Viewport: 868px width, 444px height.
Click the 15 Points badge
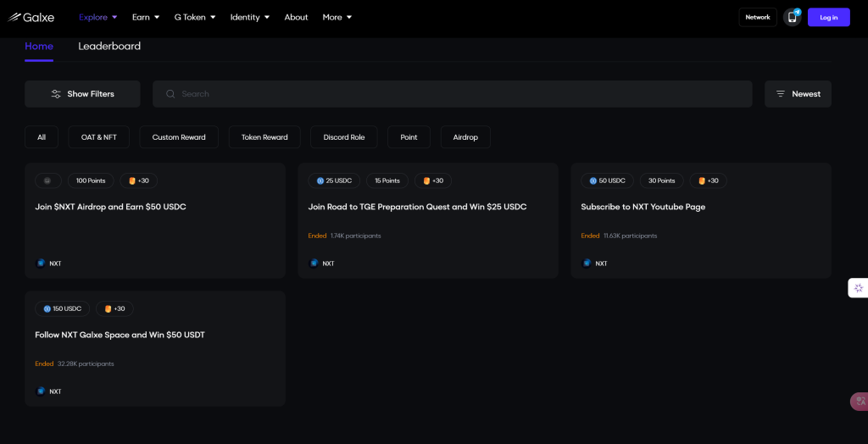click(387, 180)
